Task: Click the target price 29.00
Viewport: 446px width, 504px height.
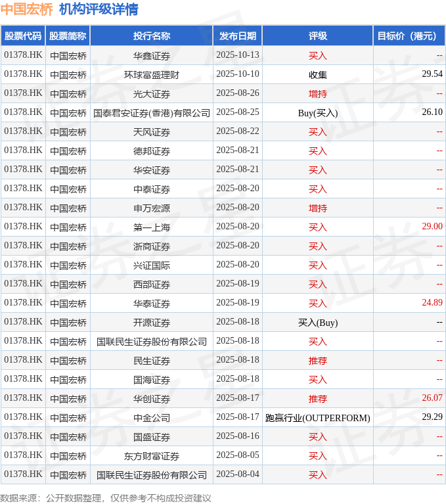Action: 432,226
